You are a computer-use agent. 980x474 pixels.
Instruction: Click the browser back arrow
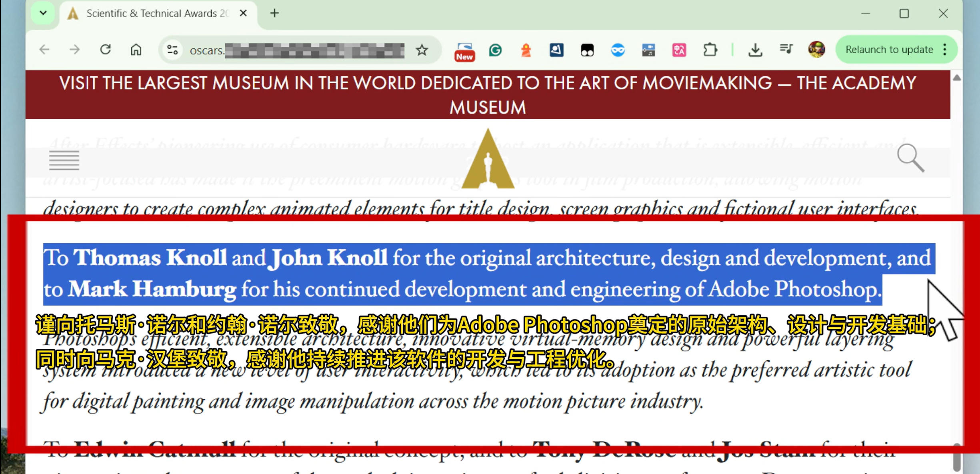point(44,50)
